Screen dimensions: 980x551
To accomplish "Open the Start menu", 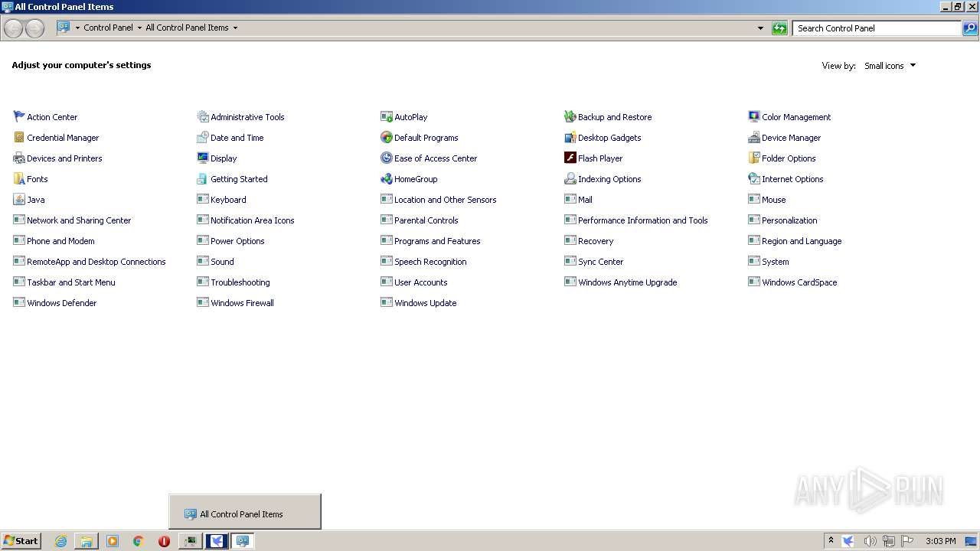I will coord(21,540).
